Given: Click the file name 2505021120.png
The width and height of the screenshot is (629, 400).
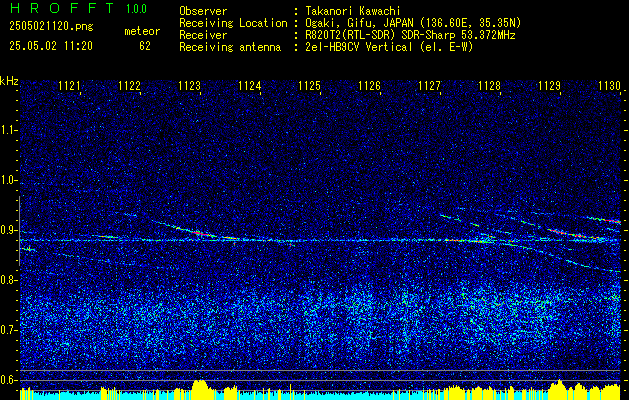Looking at the screenshot, I should (51, 27).
